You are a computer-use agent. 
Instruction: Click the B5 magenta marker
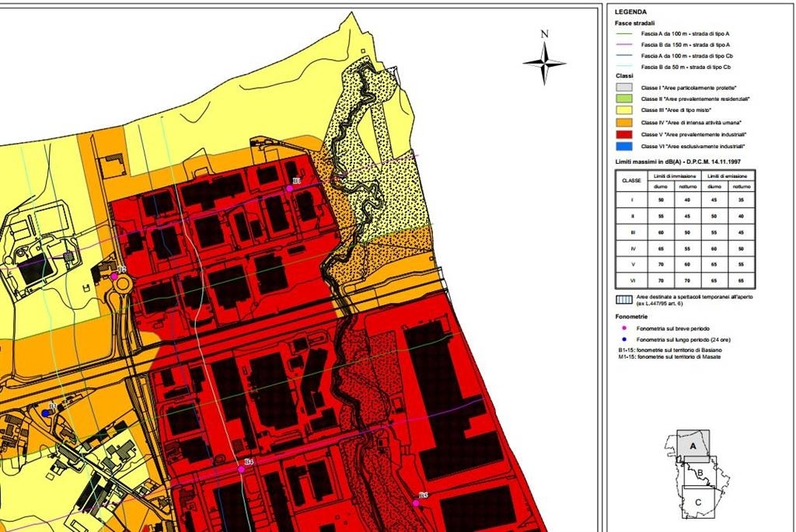[x=417, y=503]
